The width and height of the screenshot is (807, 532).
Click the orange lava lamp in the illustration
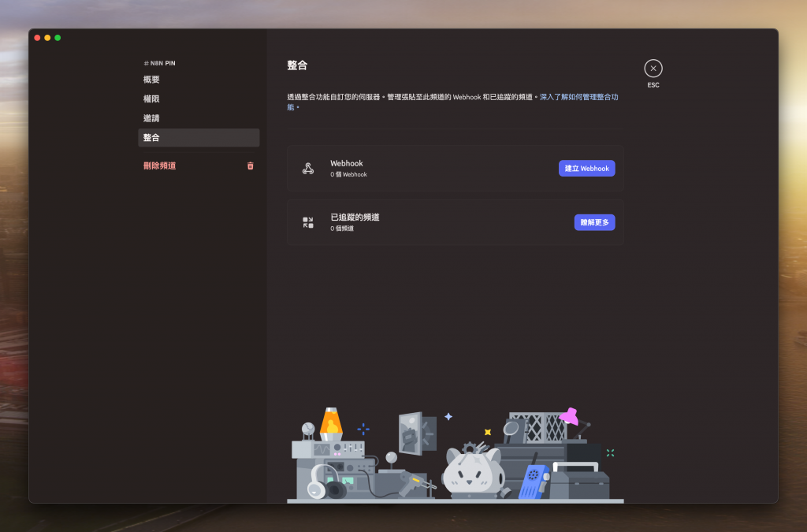pyautogui.click(x=331, y=424)
